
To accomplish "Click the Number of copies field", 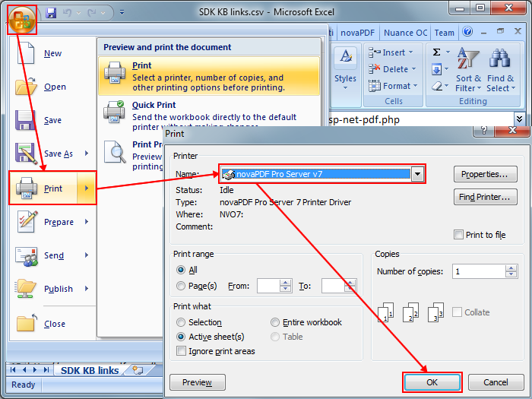I will pos(479,271).
